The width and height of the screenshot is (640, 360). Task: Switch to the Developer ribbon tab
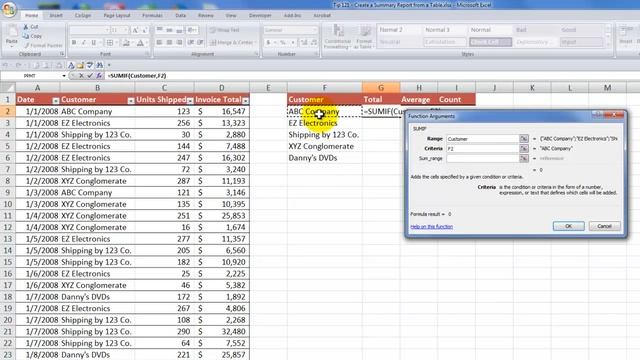tap(260, 16)
